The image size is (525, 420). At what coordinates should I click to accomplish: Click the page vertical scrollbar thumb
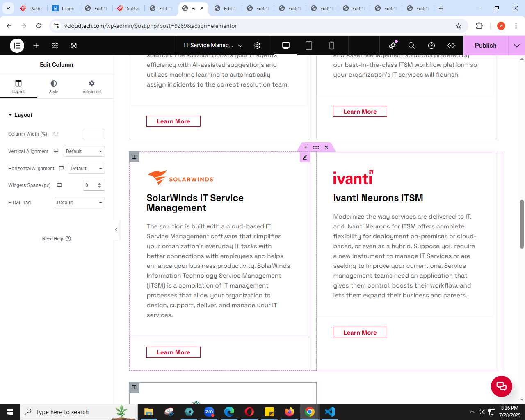(x=522, y=224)
